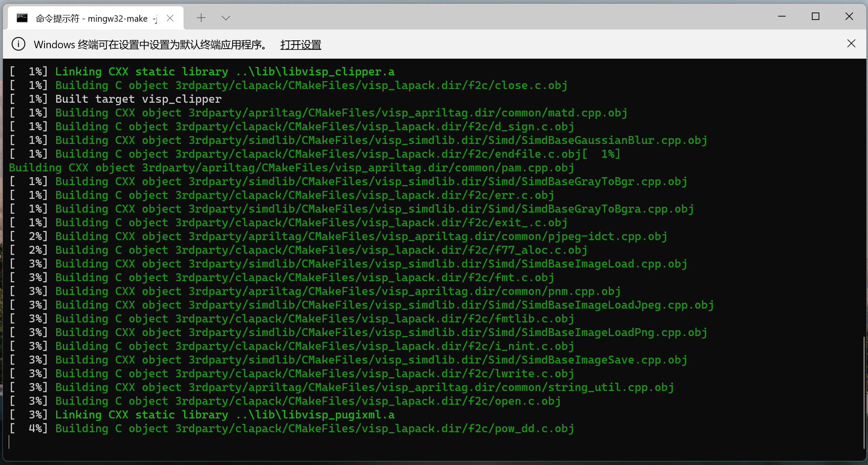
Task: Click the command prompt tab icon
Action: click(22, 18)
